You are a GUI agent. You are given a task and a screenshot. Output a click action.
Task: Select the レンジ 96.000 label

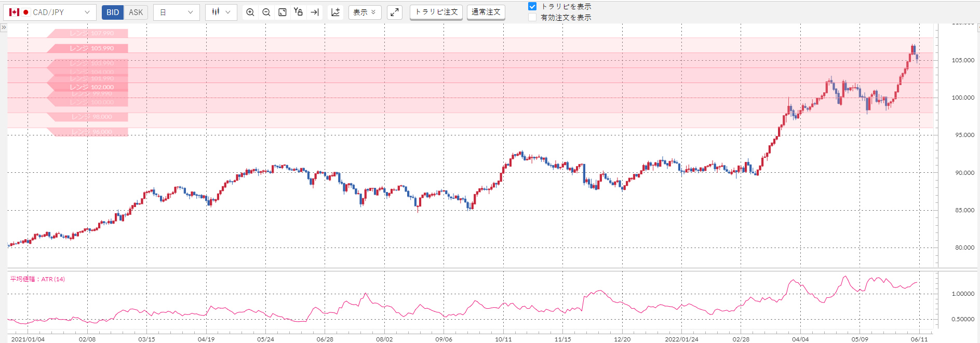(87, 132)
